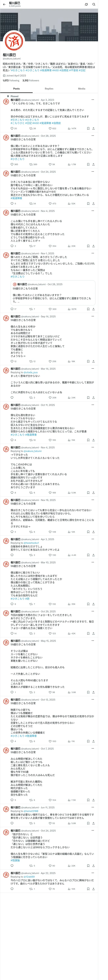108x980 pixels.
Task: Open the 1,072 Following list
Action: pyautogui.click(x=11, y=81)
